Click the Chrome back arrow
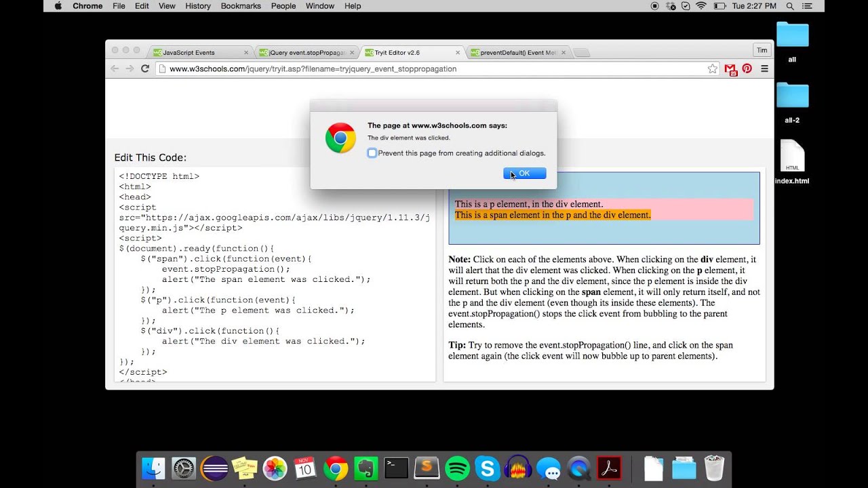This screenshot has height=488, width=868. 115,68
